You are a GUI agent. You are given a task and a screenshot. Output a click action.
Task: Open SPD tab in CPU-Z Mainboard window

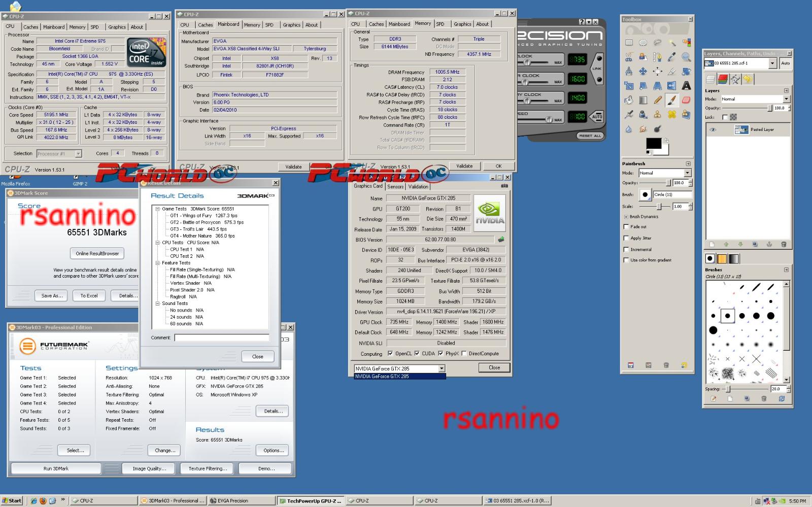point(269,25)
